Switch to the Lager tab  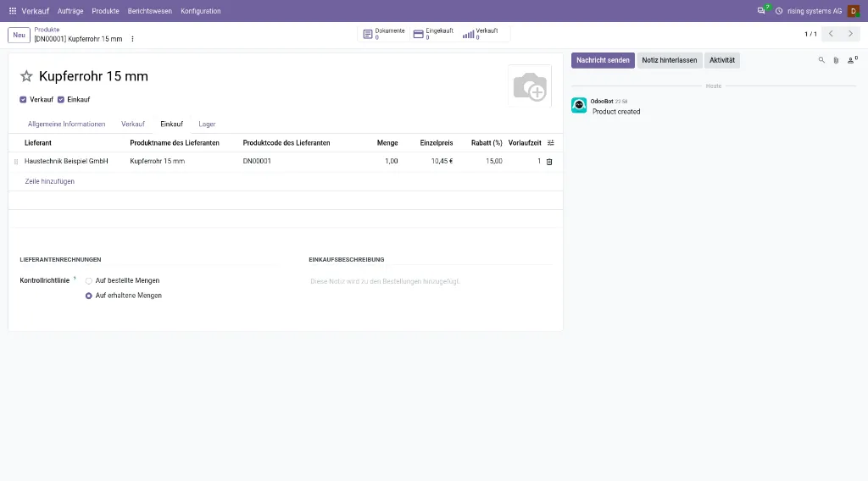tap(207, 124)
